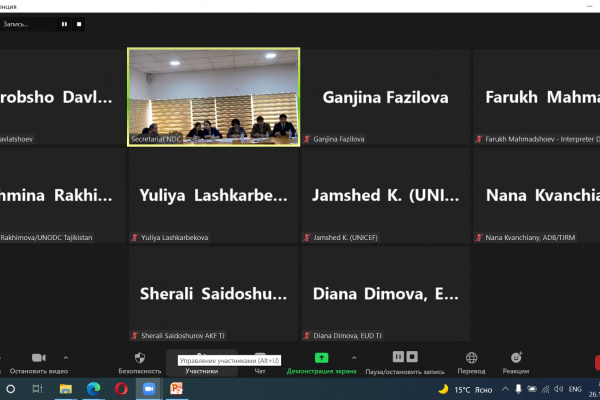This screenshot has height=400, width=600.
Task: Stop recording from the top indicator
Action: tap(80, 23)
